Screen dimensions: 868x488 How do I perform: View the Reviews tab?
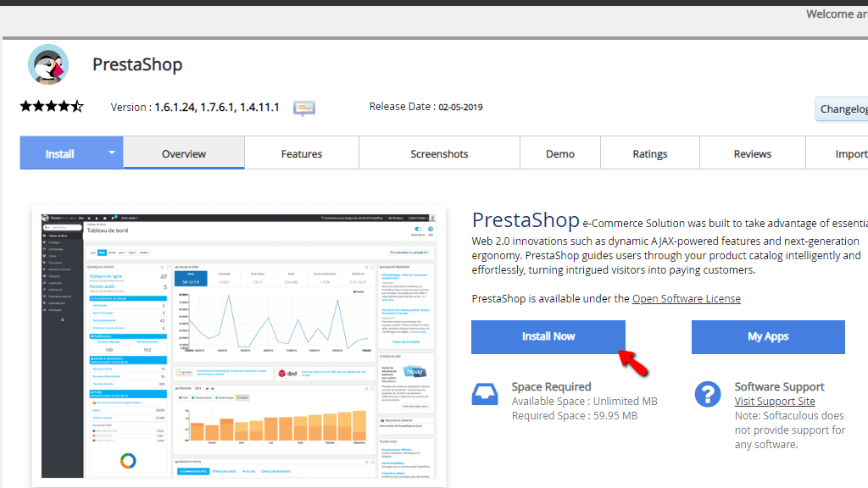click(753, 153)
